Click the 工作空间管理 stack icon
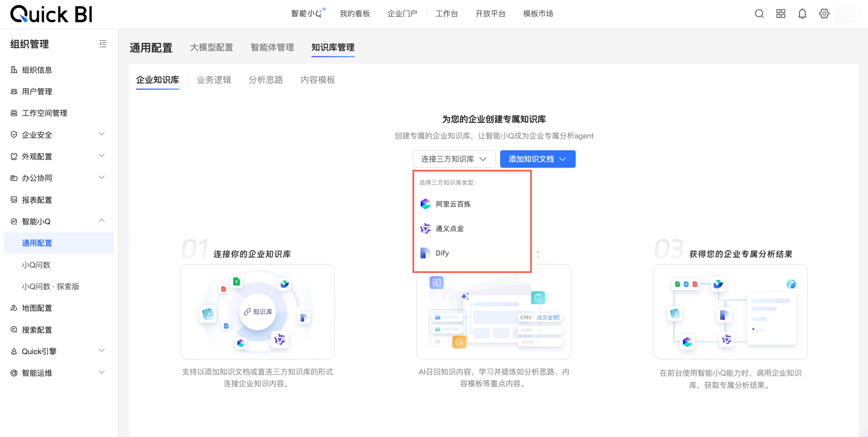Image resolution: width=868 pixels, height=437 pixels. coord(14,113)
